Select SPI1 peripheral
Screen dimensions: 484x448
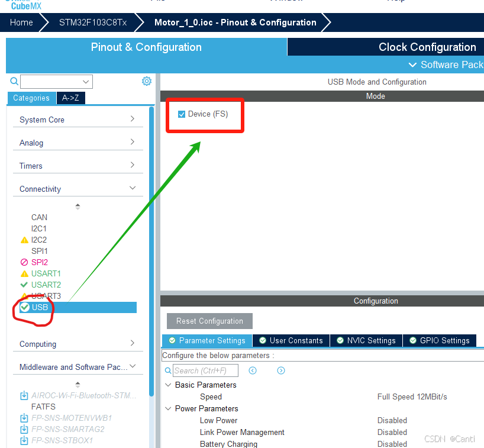click(40, 251)
